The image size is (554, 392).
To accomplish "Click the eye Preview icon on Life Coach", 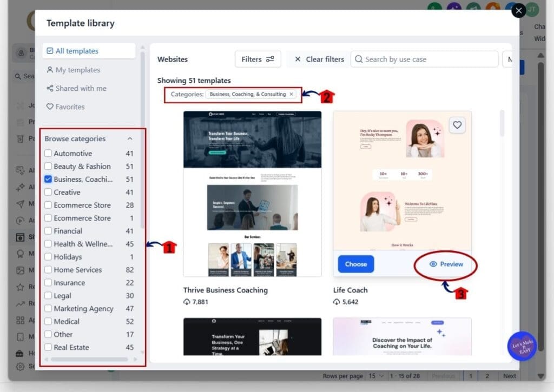I will pyautogui.click(x=433, y=264).
